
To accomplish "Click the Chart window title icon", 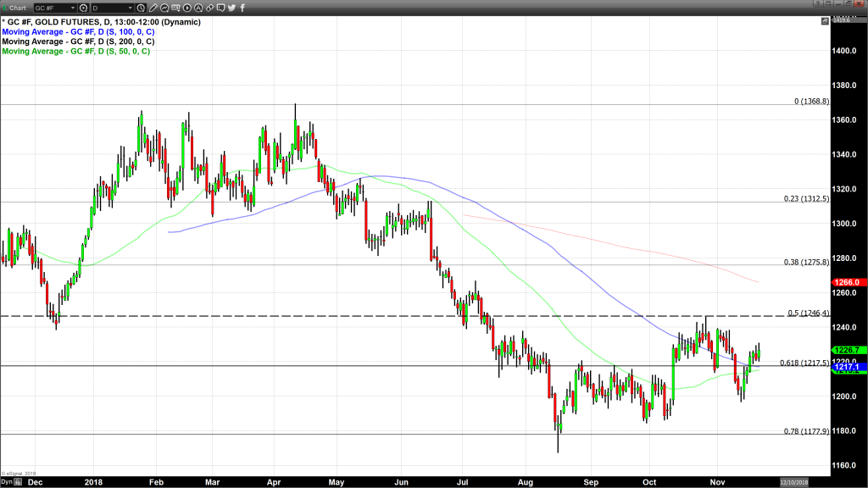I will coord(6,8).
